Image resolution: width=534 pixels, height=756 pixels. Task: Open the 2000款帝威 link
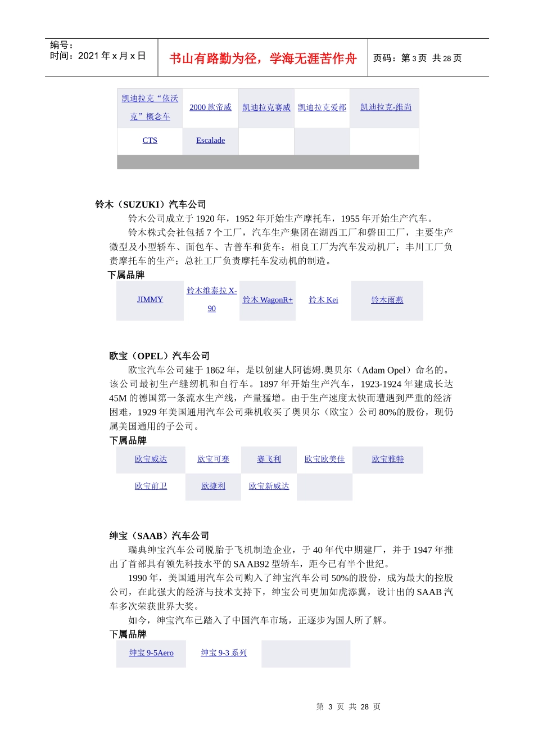(210, 107)
